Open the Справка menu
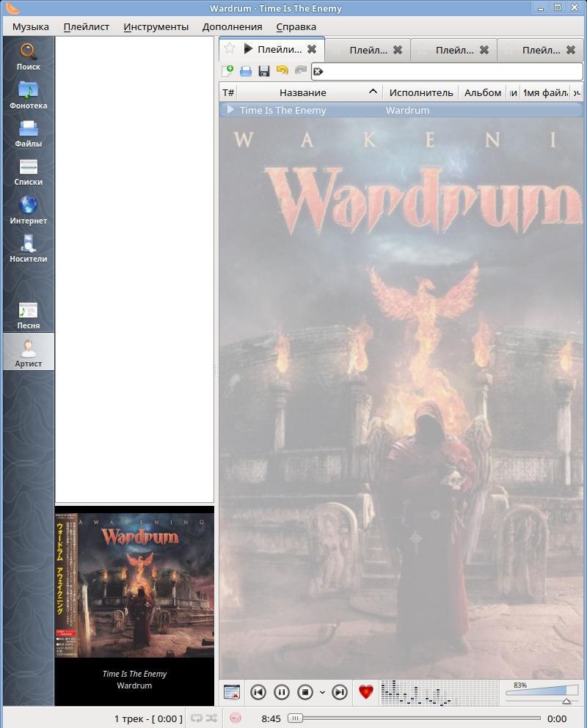Image resolution: width=587 pixels, height=728 pixels. point(296,27)
